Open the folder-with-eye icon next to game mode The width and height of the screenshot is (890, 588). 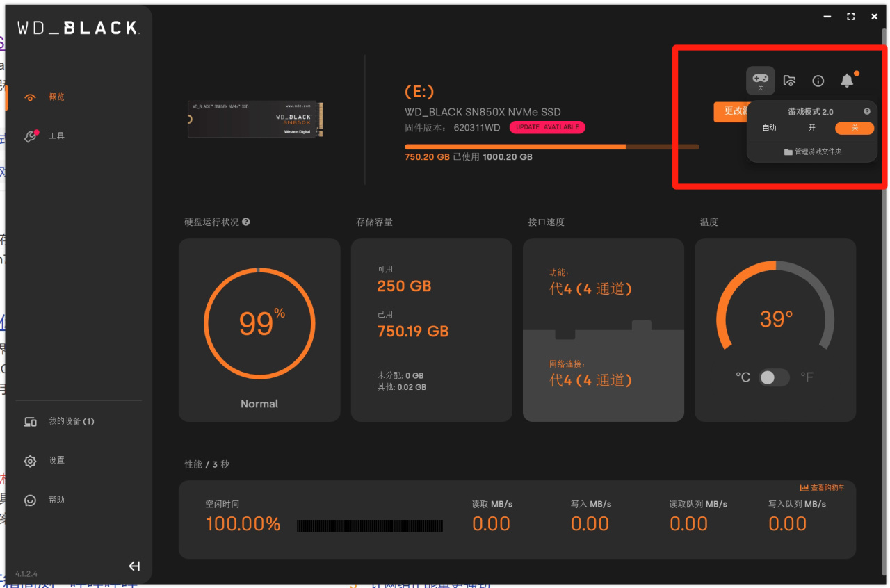(x=789, y=81)
